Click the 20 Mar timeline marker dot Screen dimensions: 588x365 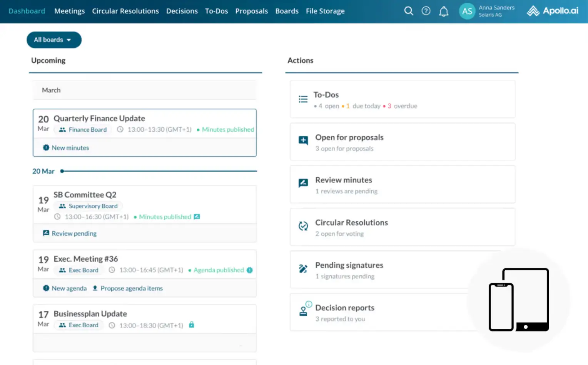pyautogui.click(x=62, y=171)
